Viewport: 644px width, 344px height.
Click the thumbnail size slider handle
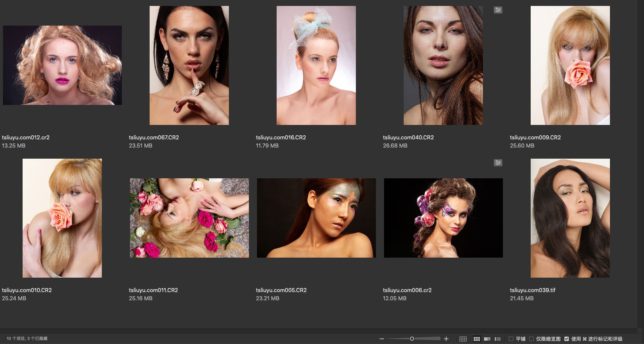tap(412, 339)
